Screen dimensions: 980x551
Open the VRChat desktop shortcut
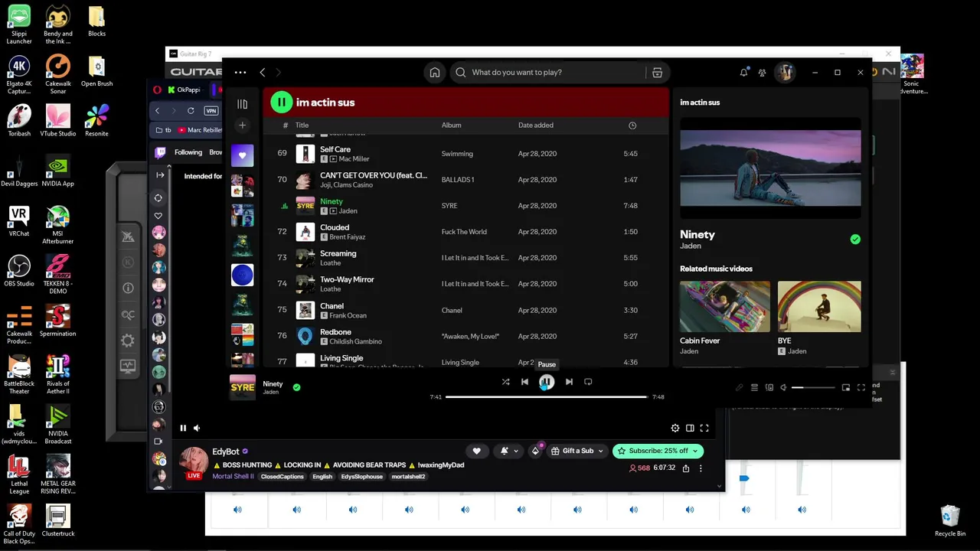tap(19, 221)
